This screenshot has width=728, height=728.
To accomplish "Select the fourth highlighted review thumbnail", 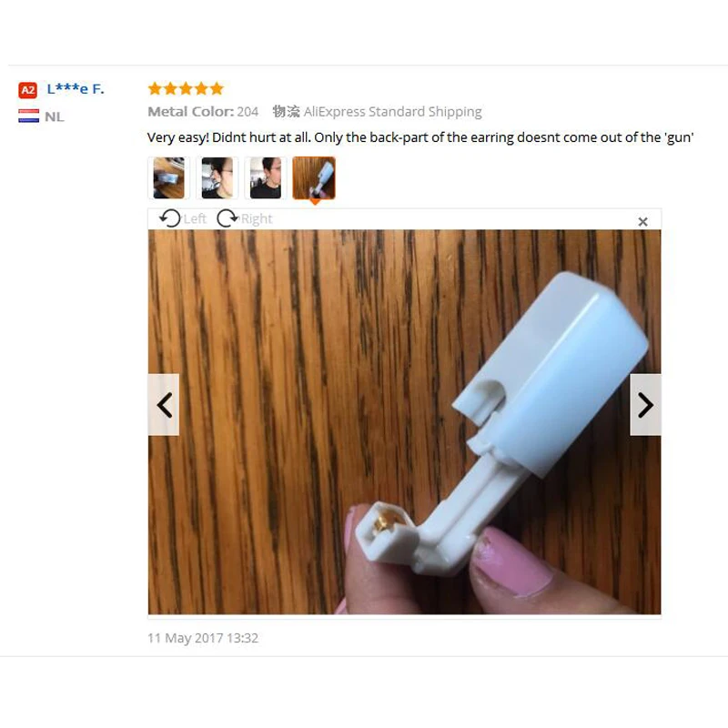I will point(314,178).
